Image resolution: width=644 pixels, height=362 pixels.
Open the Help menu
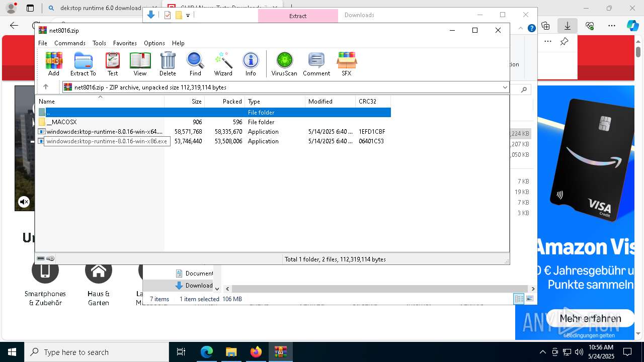[178, 43]
